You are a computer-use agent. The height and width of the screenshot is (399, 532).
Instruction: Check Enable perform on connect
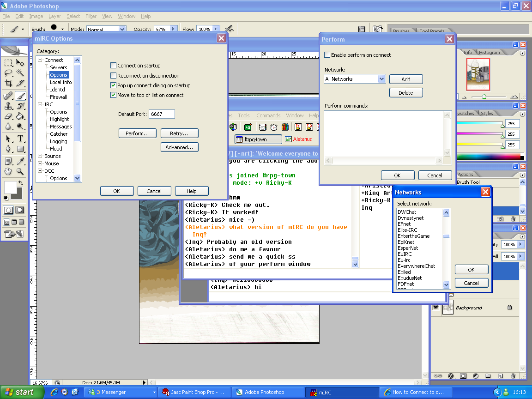click(327, 55)
